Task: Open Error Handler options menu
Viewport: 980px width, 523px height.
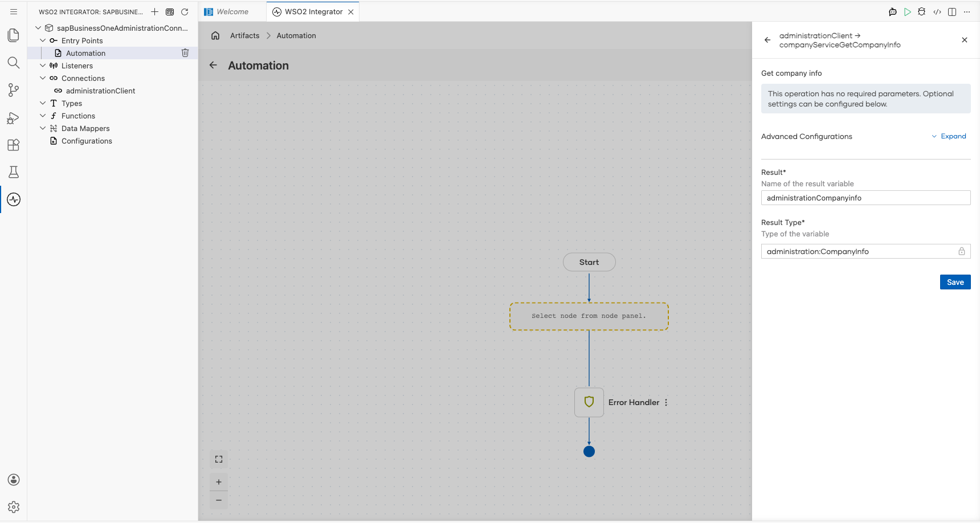Action: point(666,402)
